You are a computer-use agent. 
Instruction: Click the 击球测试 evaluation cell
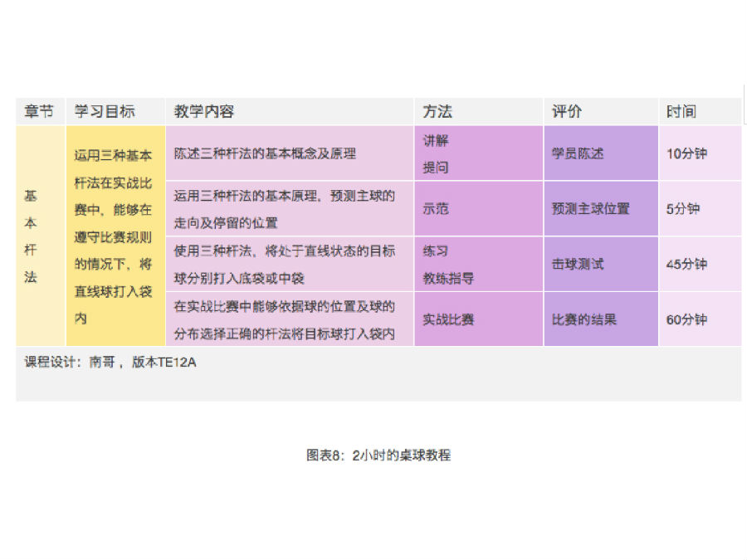click(x=601, y=264)
